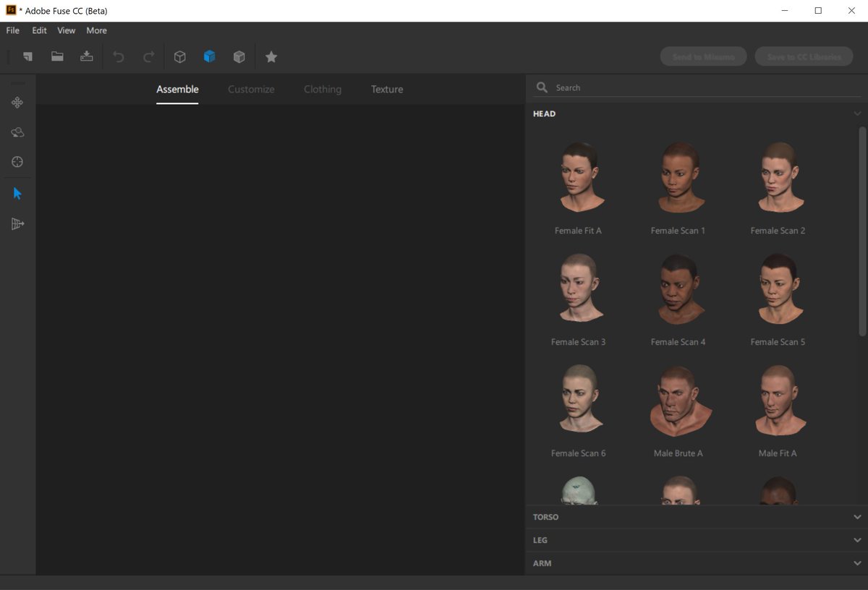Open the View menu
The height and width of the screenshot is (590, 868).
(67, 30)
